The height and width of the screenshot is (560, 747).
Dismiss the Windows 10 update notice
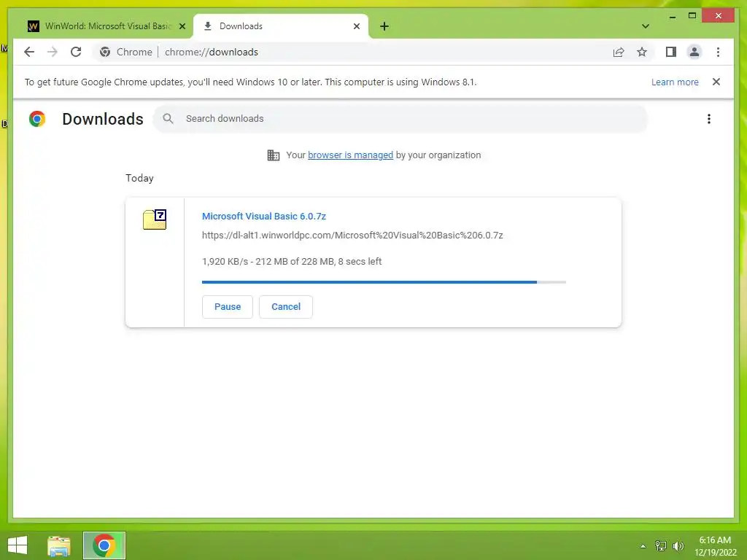pos(716,82)
